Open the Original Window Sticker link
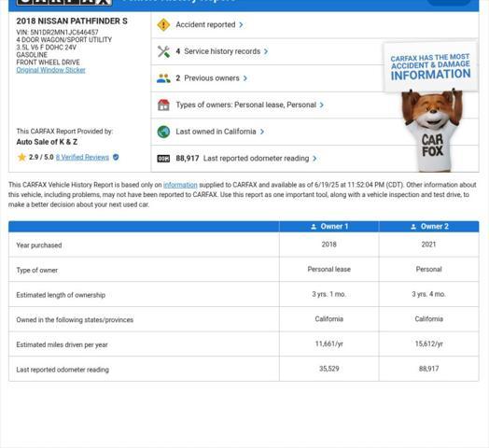This screenshot has height=448, width=489. [x=50, y=70]
